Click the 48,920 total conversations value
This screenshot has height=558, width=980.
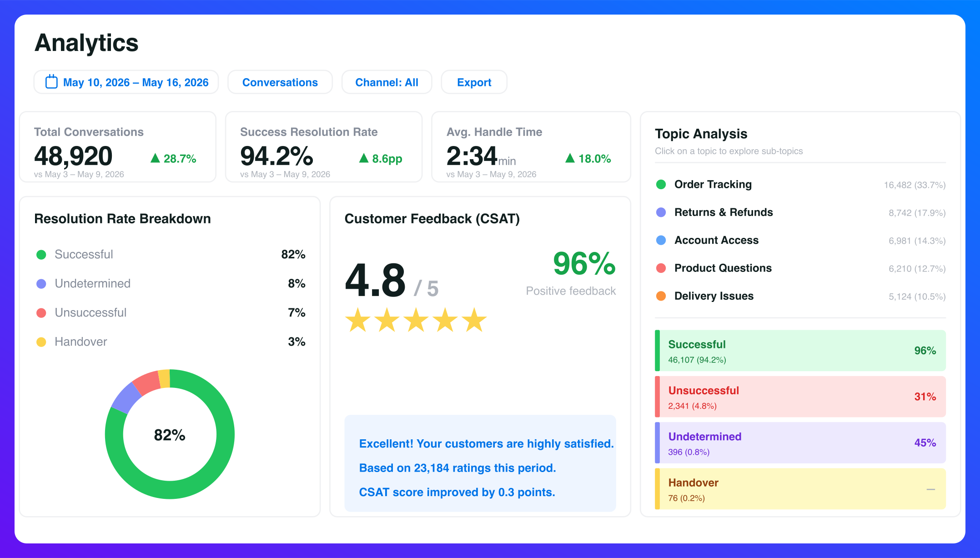73,156
